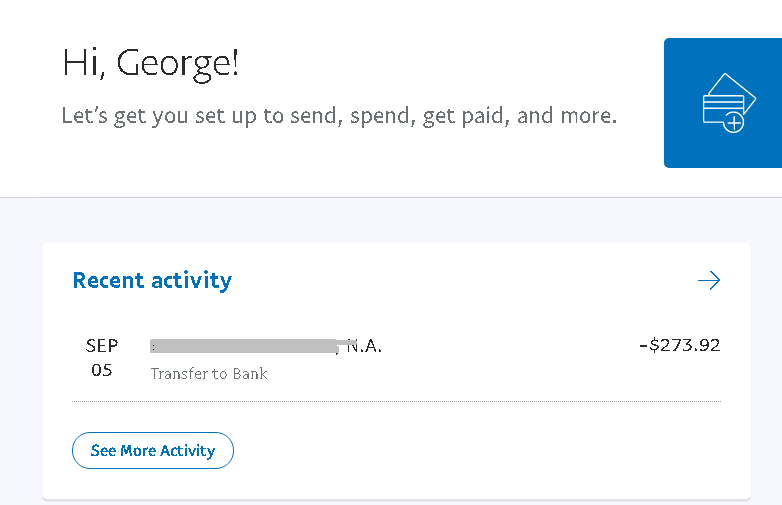Click the word 'Activity' in the outlined button
Viewport: 782px width, 505px height.
(188, 451)
